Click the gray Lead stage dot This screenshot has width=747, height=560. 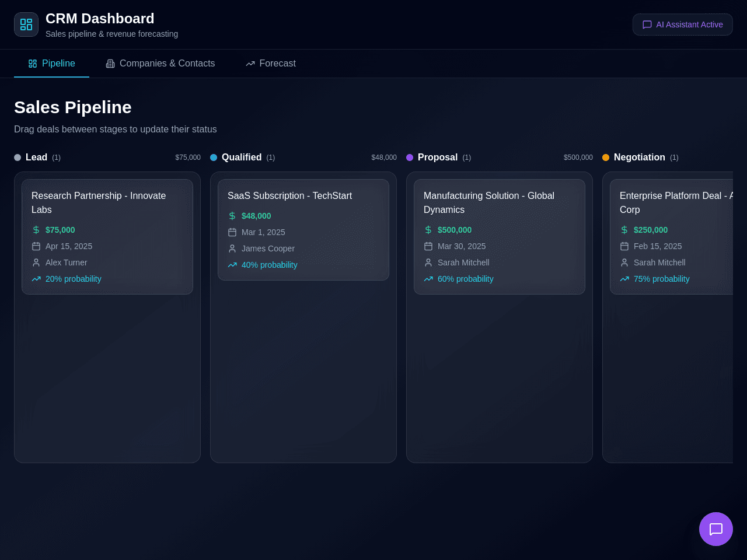click(18, 157)
